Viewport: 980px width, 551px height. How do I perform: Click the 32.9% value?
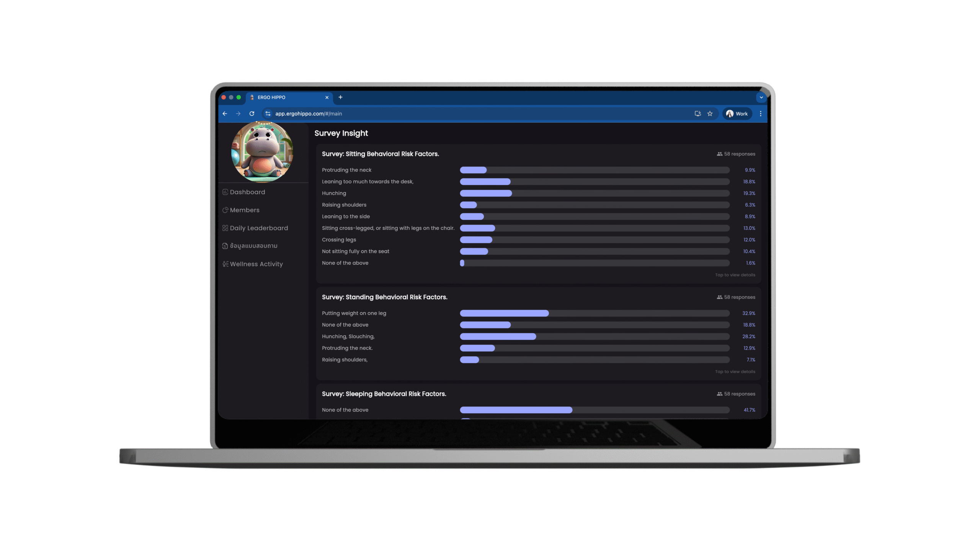(748, 313)
